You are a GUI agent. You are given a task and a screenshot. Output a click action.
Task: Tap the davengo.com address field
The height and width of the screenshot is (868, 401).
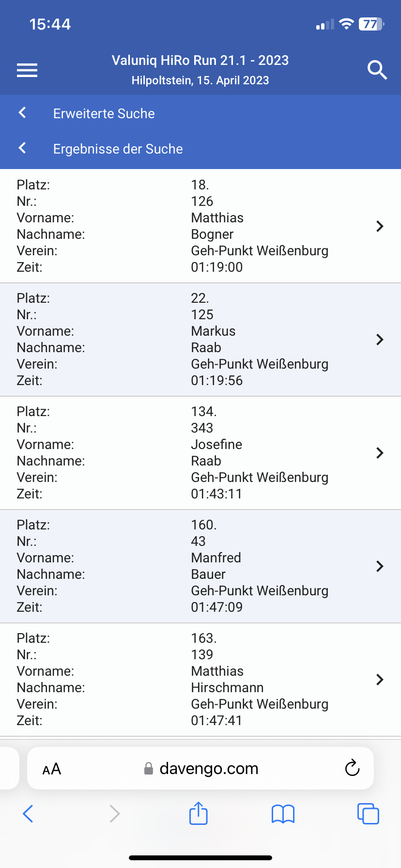(208, 769)
